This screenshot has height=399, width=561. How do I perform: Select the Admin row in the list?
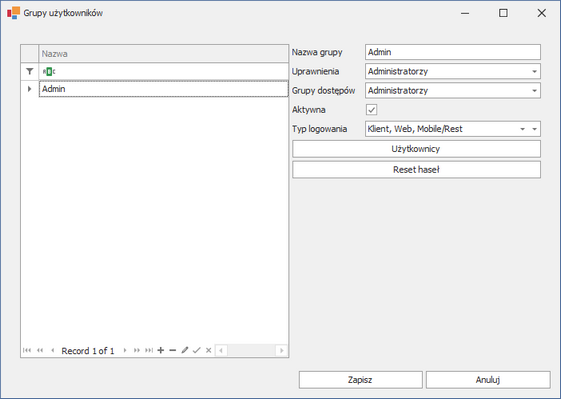click(x=163, y=89)
